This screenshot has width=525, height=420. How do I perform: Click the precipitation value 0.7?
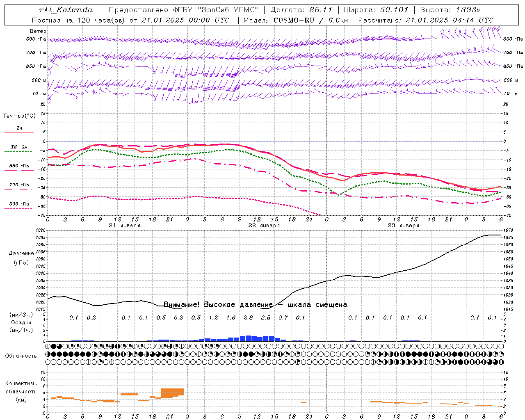[x=283, y=317]
